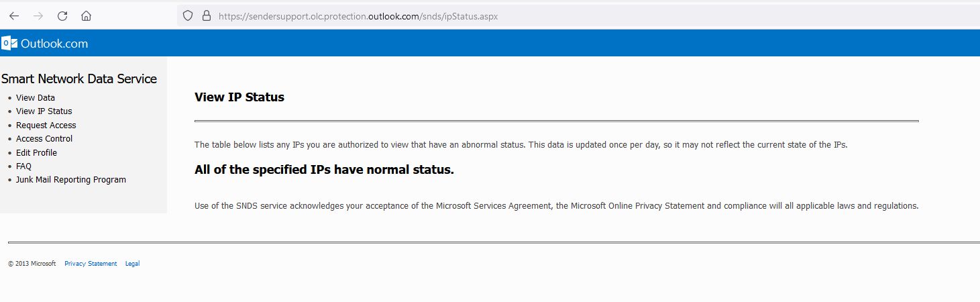
Task: Open the Request Access page
Action: 46,125
